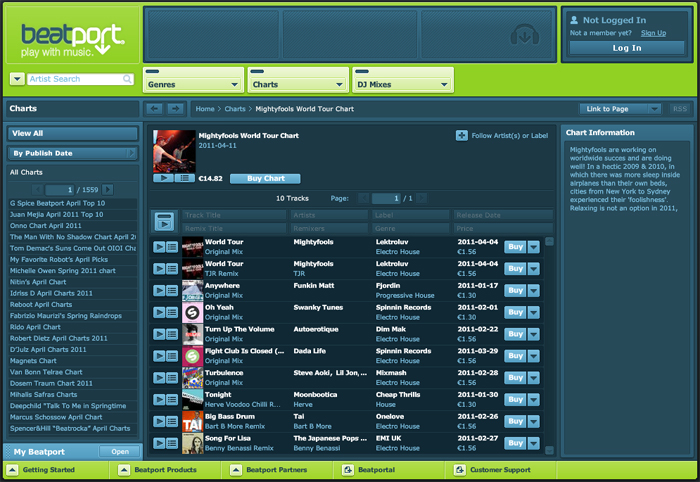700x482 pixels.
Task: Expand Beatport Partners footer panel
Action: [x=236, y=470]
